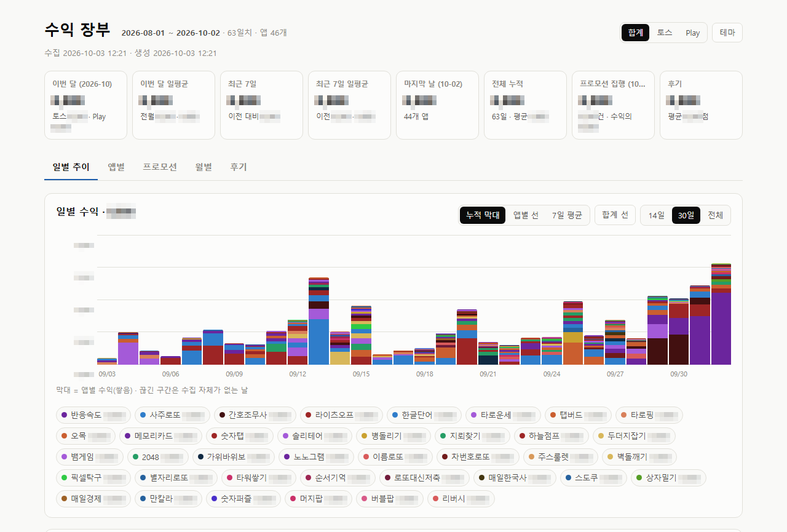This screenshot has width=787, height=532.
Task: Open the 이번 달 일평균 summary card
Action: pos(173,105)
